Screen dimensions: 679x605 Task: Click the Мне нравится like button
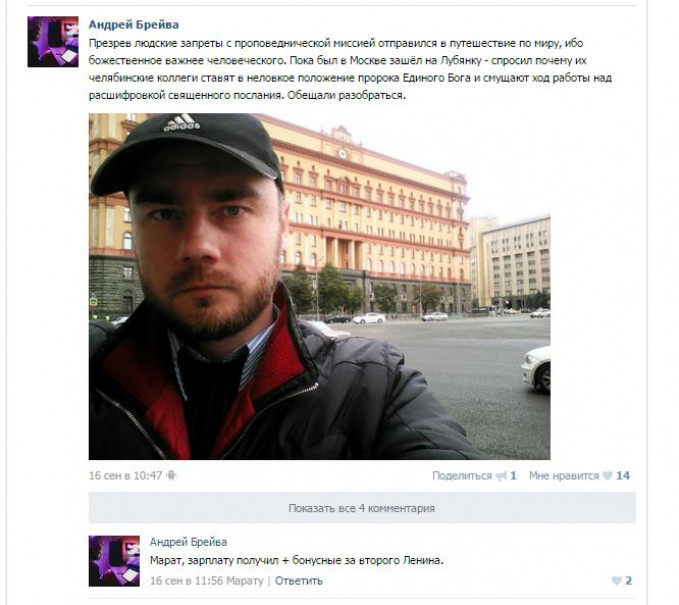click(563, 476)
